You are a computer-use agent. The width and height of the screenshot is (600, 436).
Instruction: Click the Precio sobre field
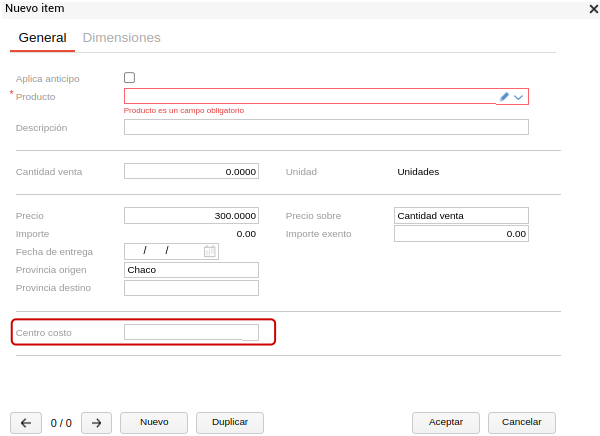461,215
